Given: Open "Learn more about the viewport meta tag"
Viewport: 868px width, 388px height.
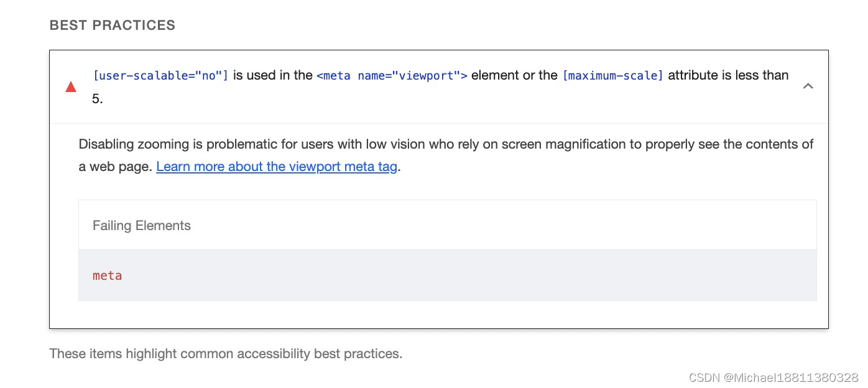Looking at the screenshot, I should pos(277,167).
